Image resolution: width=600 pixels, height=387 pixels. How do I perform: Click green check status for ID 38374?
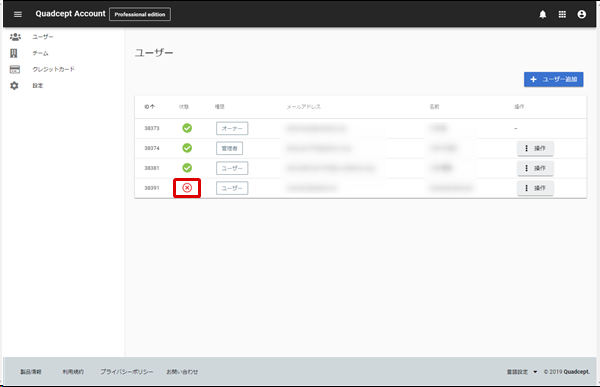tap(187, 148)
